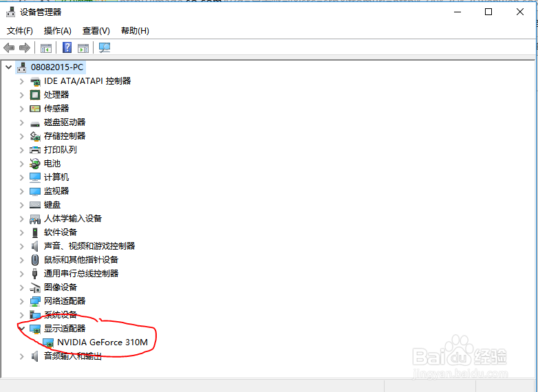Click the 打印队列 printer icon
The width and height of the screenshot is (538, 392).
(x=35, y=150)
